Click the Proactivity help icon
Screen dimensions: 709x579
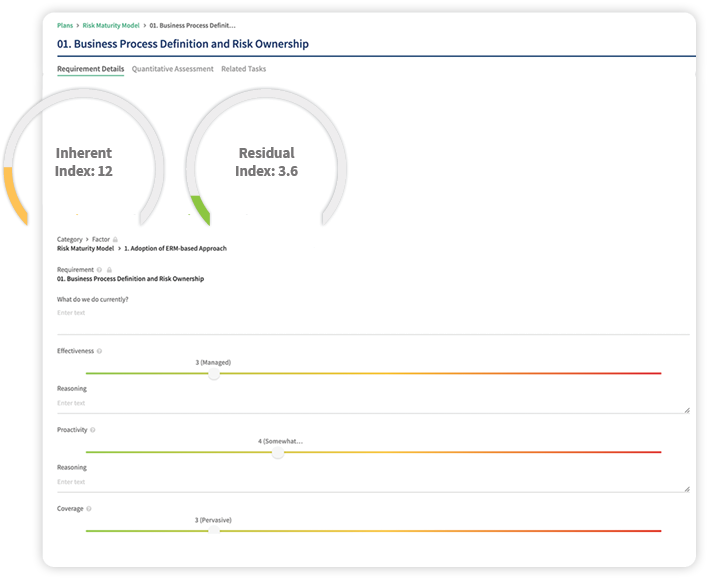click(x=93, y=430)
